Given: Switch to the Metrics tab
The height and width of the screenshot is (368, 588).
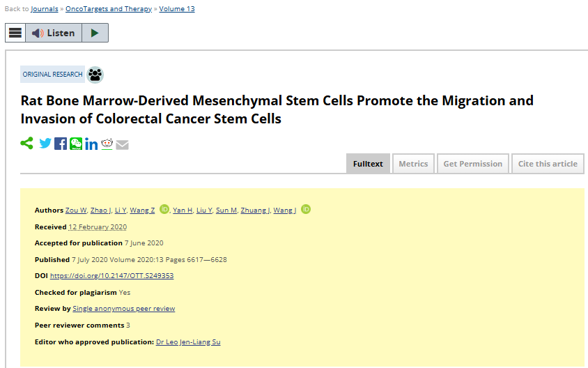Looking at the screenshot, I should pyautogui.click(x=413, y=164).
